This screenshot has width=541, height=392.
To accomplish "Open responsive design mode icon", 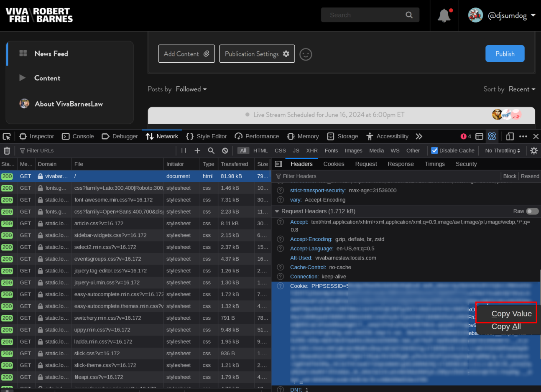I will click(x=510, y=136).
